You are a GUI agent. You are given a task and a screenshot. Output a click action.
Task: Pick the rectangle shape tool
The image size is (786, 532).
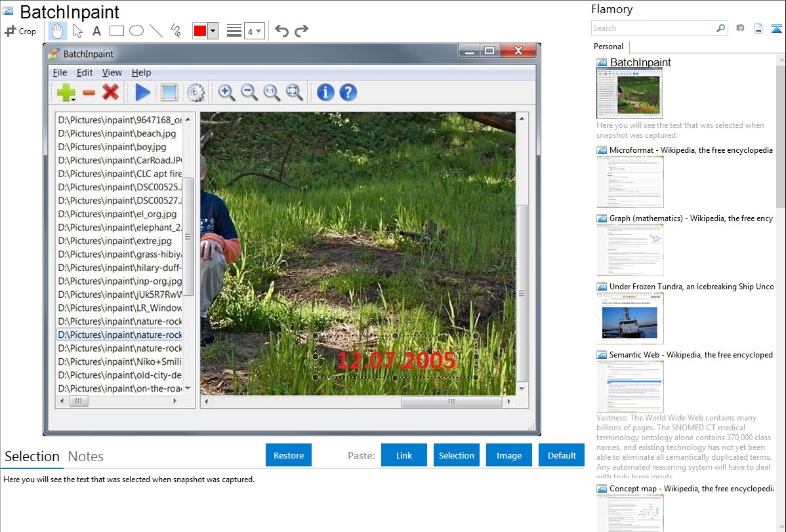(116, 31)
